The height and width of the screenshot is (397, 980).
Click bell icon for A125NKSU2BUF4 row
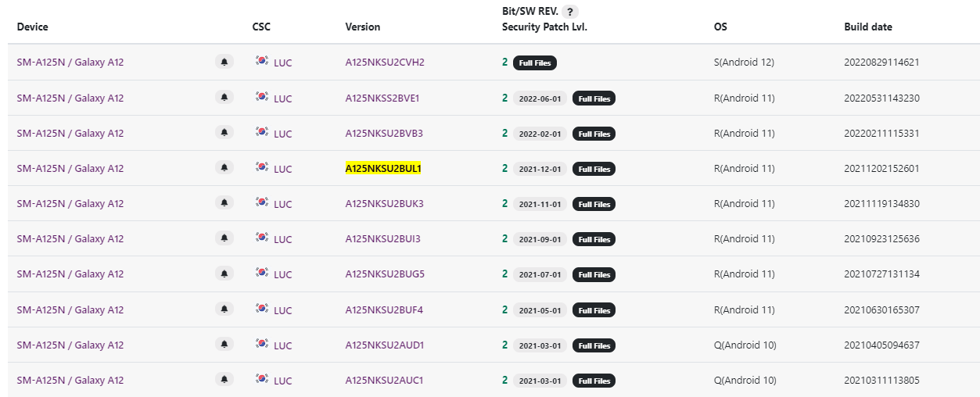[224, 309]
